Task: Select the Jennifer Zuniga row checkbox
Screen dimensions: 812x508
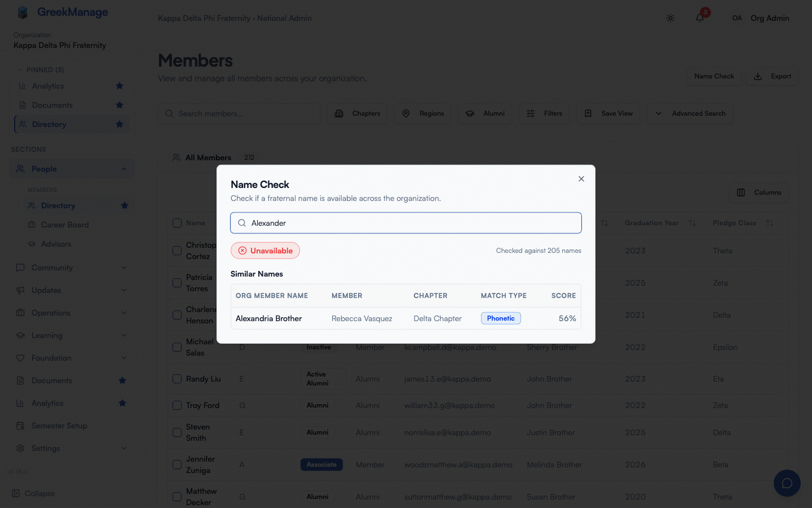Action: 177,465
